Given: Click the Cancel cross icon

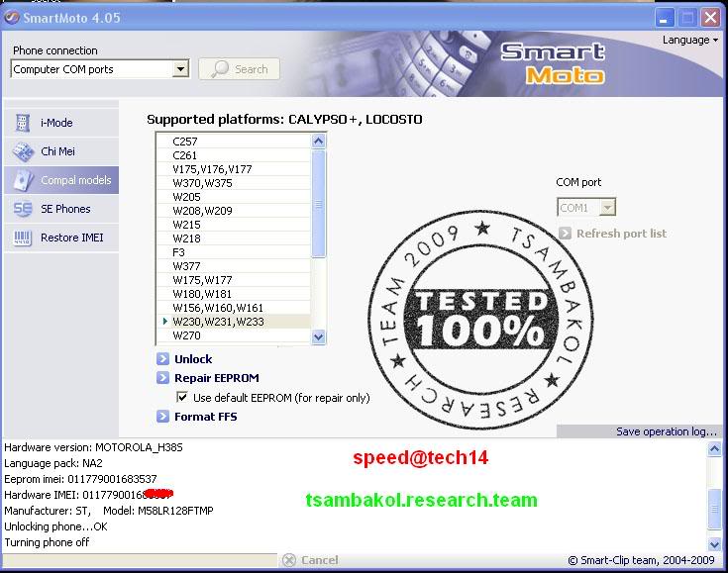Looking at the screenshot, I should 289,560.
